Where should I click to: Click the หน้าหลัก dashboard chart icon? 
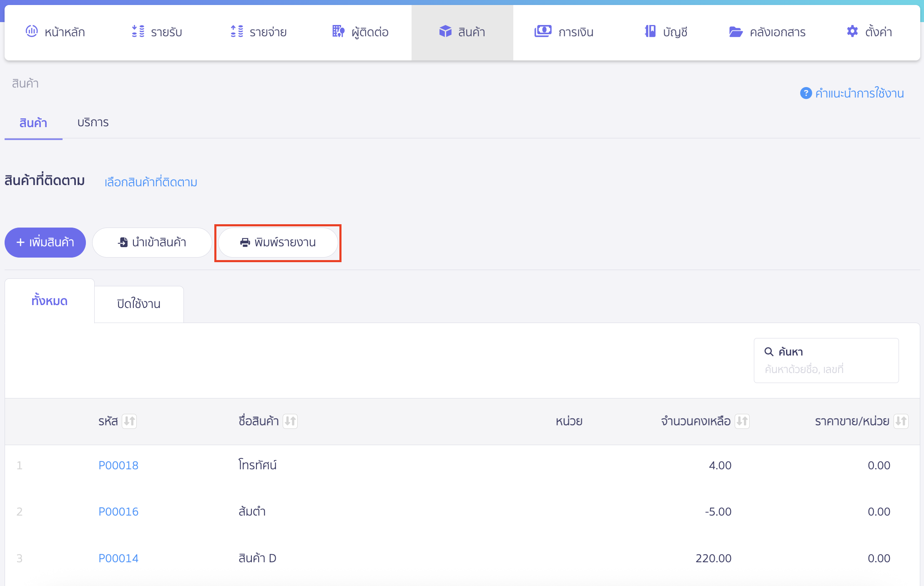coord(32,31)
